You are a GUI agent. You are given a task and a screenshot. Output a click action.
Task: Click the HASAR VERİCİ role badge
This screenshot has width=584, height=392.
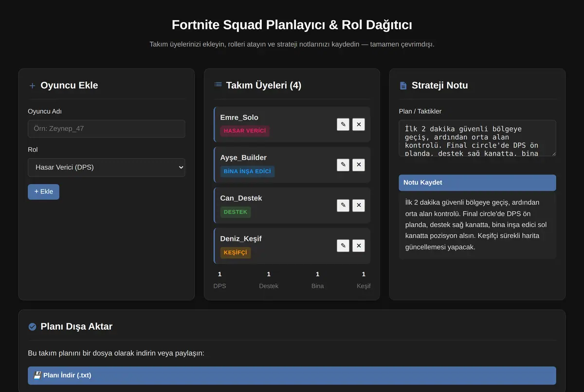[245, 131]
